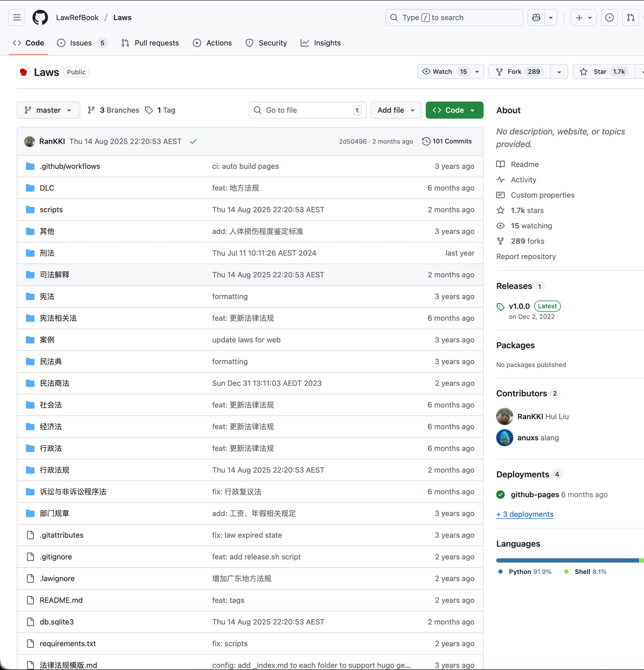Open the + 3 deployments link
Image resolution: width=644 pixels, height=670 pixels.
[524, 514]
